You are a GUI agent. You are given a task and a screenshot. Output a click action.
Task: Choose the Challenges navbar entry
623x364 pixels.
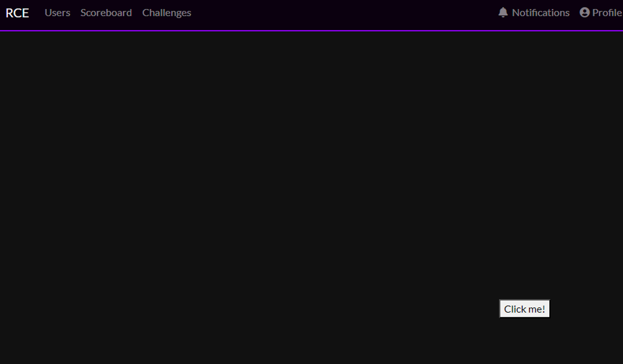click(167, 13)
